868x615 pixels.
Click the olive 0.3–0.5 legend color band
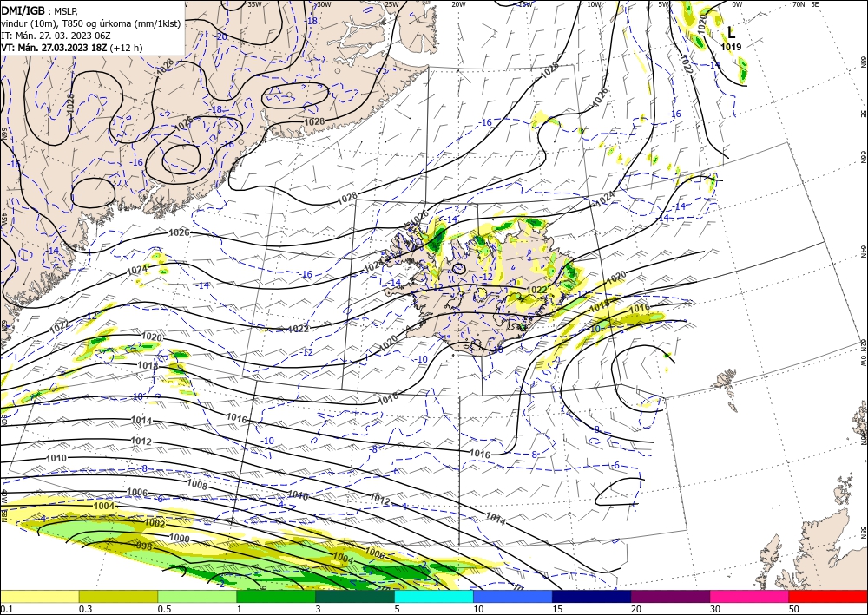(x=118, y=596)
